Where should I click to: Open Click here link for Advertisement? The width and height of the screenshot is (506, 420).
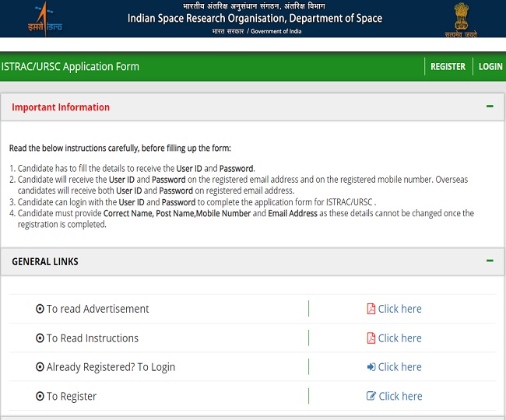(399, 309)
